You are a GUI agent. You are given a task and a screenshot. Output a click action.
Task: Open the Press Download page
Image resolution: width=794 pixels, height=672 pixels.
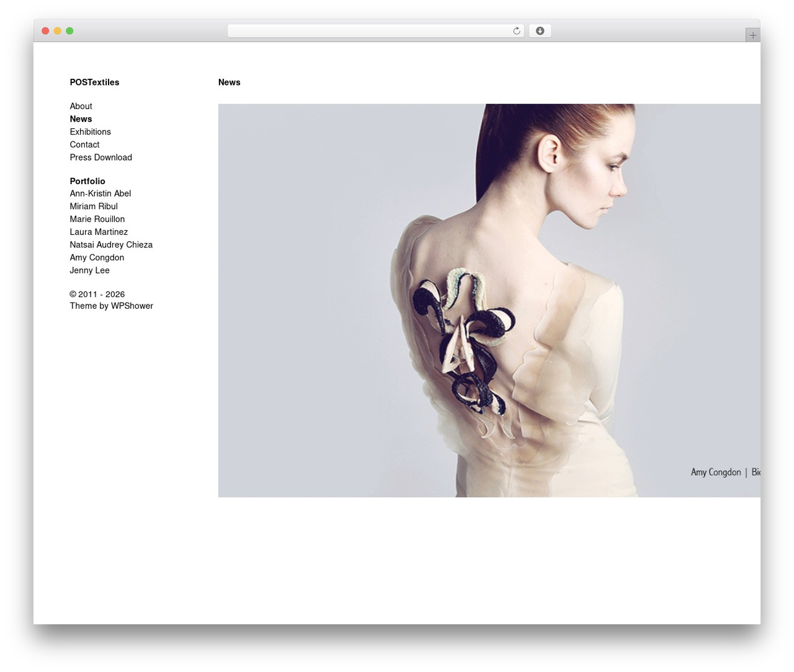click(x=100, y=157)
